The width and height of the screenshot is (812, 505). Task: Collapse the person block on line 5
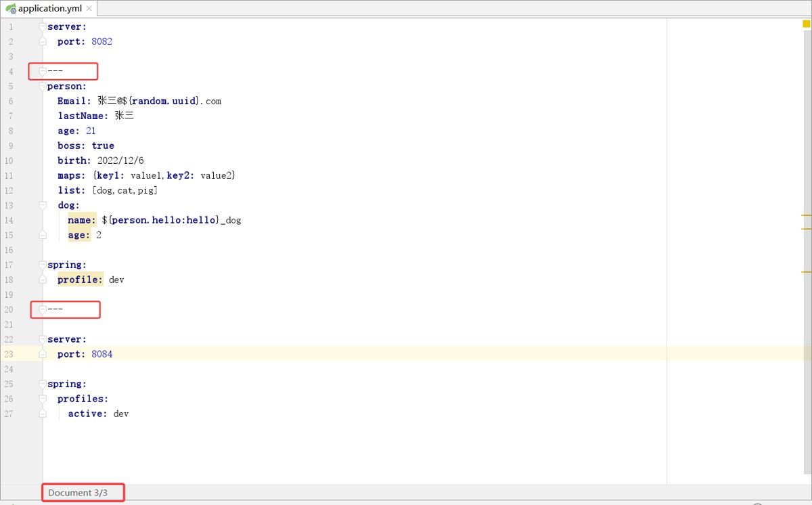coord(43,86)
